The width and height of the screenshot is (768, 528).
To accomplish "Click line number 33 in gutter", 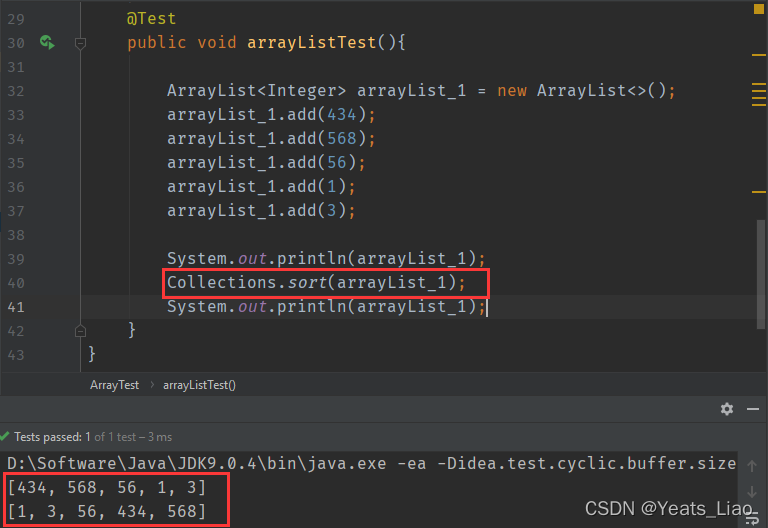I will [16, 115].
